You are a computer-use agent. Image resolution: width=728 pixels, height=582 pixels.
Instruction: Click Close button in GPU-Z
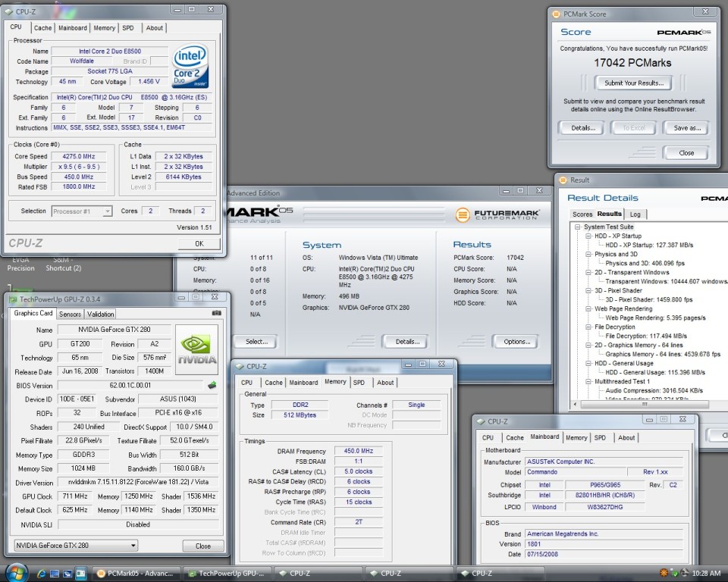203,546
